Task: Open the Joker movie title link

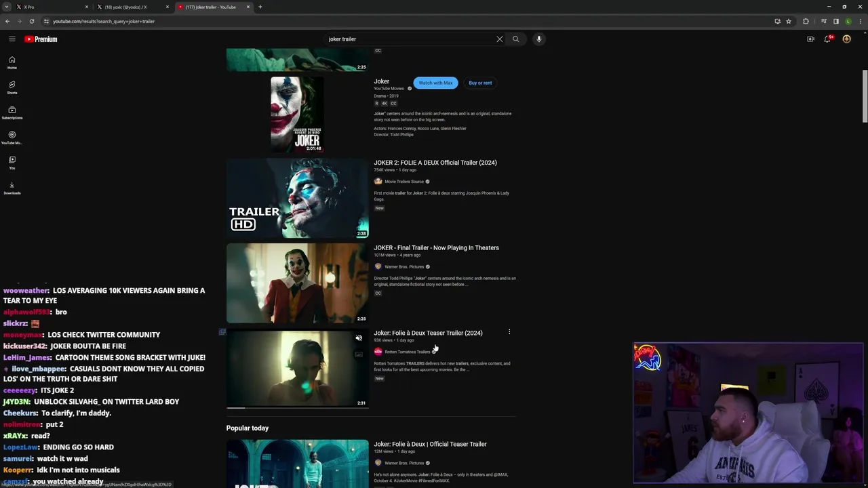Action: point(381,81)
